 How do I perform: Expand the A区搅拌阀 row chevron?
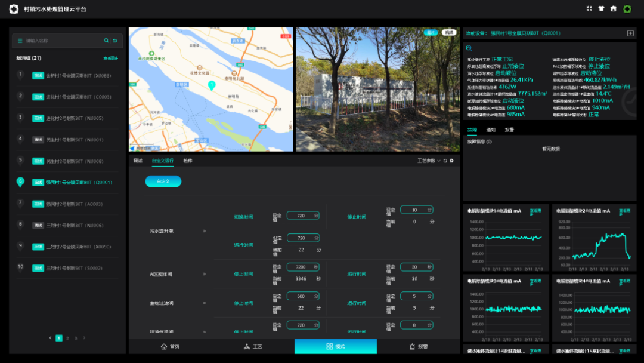[204, 274]
